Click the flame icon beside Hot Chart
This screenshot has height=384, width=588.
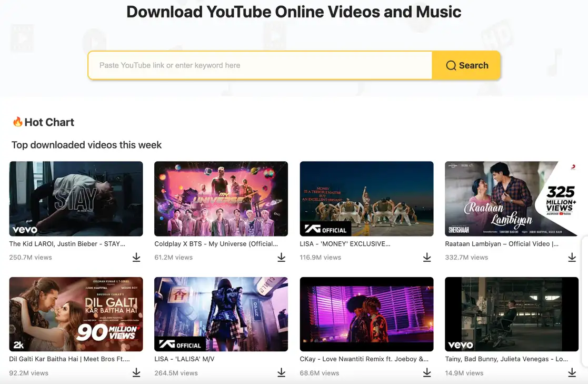tap(17, 122)
